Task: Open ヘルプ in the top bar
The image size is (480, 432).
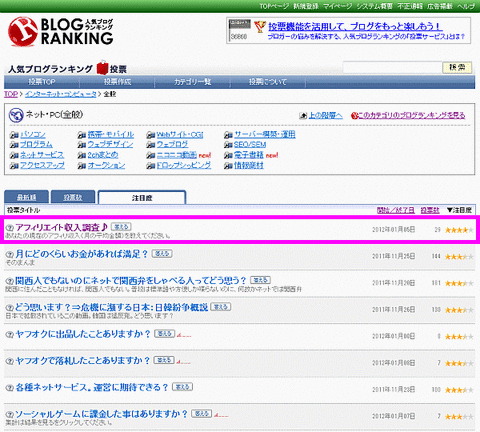Action: pos(466,6)
